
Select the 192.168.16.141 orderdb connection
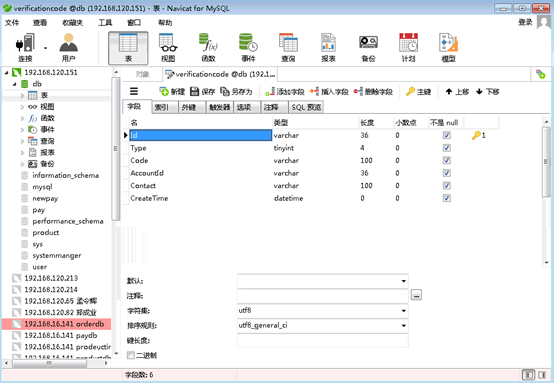[x=57, y=324]
